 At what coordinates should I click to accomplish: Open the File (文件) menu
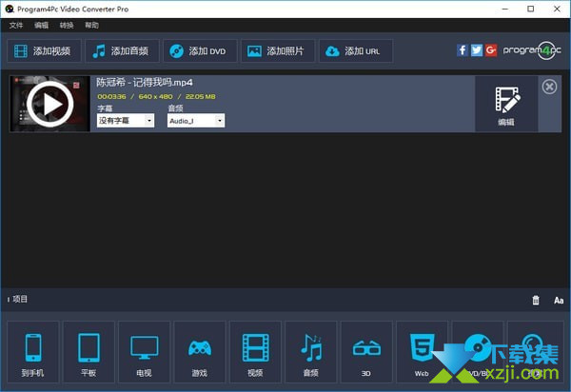click(x=16, y=25)
